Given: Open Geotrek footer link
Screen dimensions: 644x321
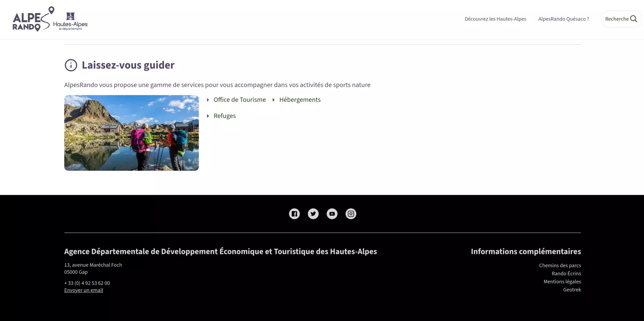Looking at the screenshot, I should tap(572, 290).
